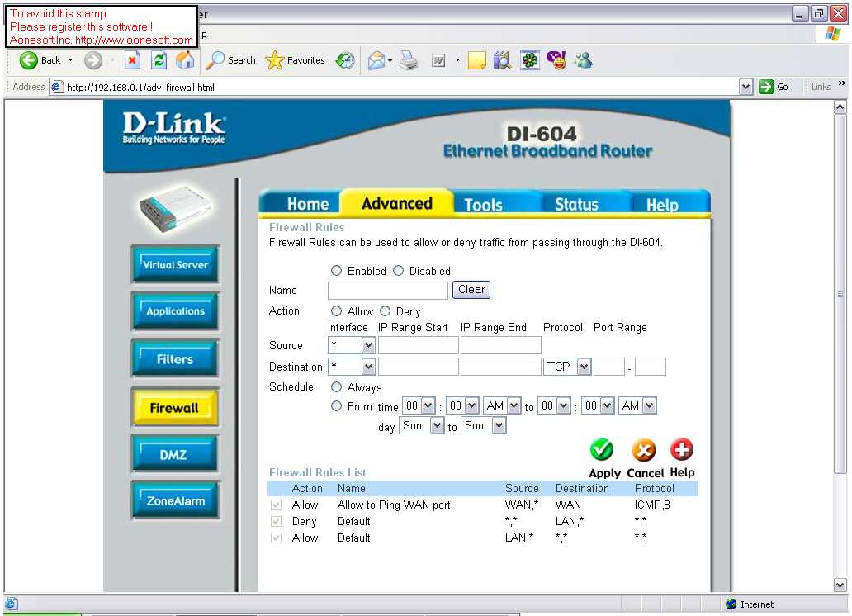Click the Mail envelope toolbar icon

(x=376, y=60)
